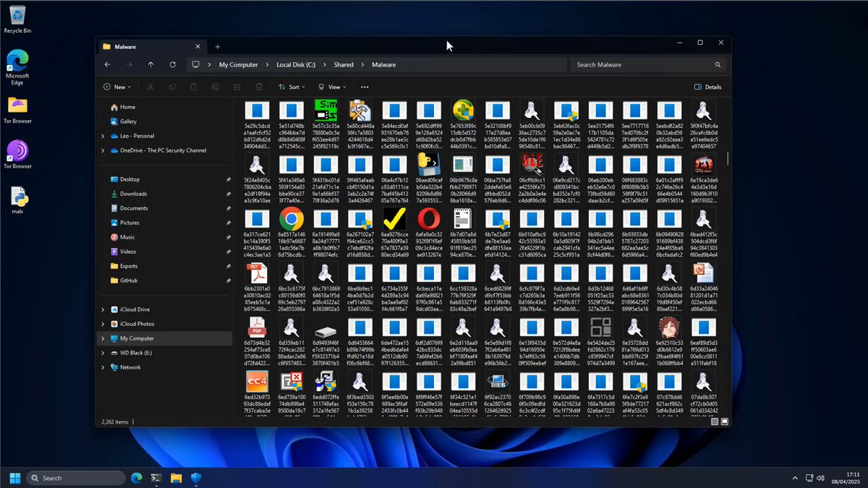Navigate to Shared in the address breadcrumb

pos(344,65)
